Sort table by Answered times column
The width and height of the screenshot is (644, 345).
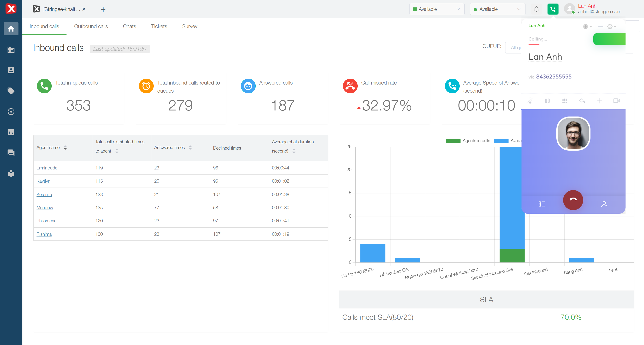tap(190, 147)
